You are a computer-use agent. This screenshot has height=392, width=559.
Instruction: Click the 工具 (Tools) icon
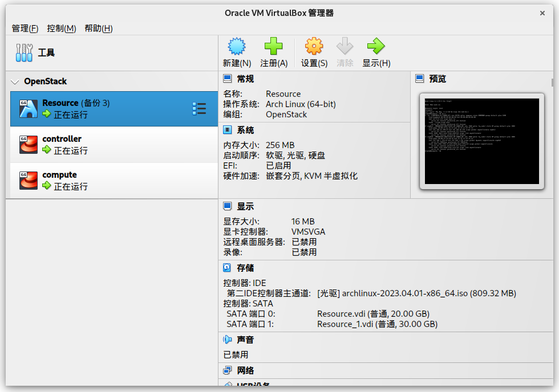23,53
